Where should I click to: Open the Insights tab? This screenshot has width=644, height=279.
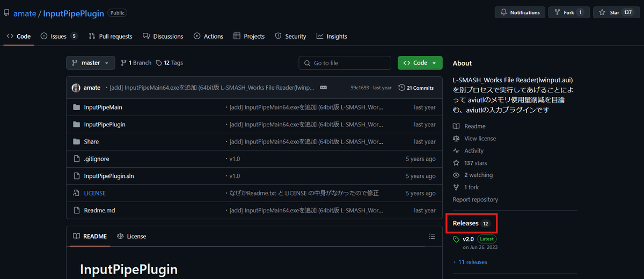pyautogui.click(x=332, y=36)
